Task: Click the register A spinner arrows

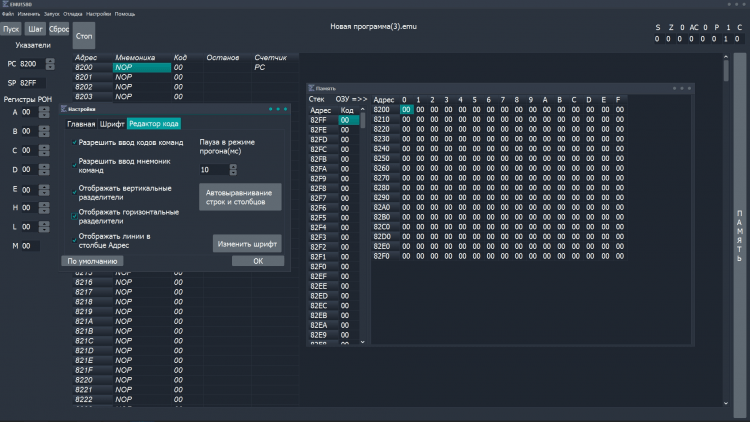Action: (x=44, y=112)
